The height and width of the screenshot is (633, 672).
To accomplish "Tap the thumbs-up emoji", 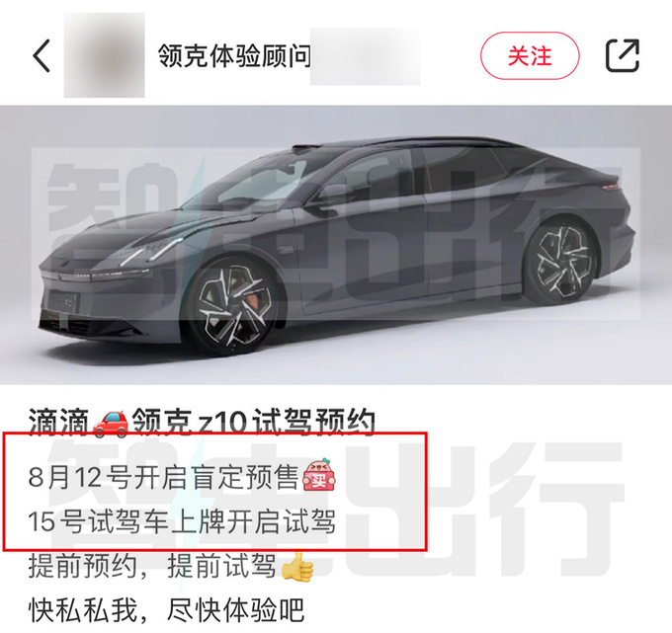I will [297, 566].
